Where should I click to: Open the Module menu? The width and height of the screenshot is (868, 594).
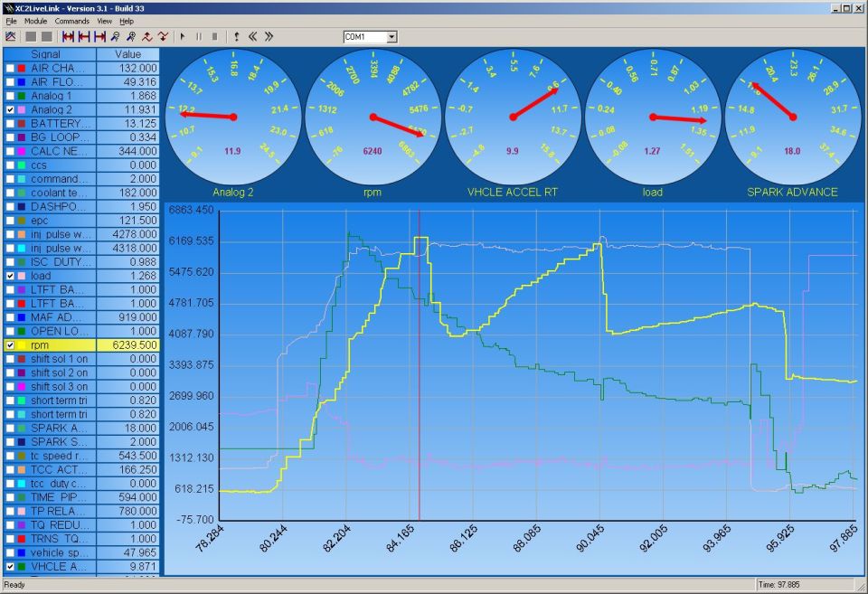pyautogui.click(x=35, y=21)
